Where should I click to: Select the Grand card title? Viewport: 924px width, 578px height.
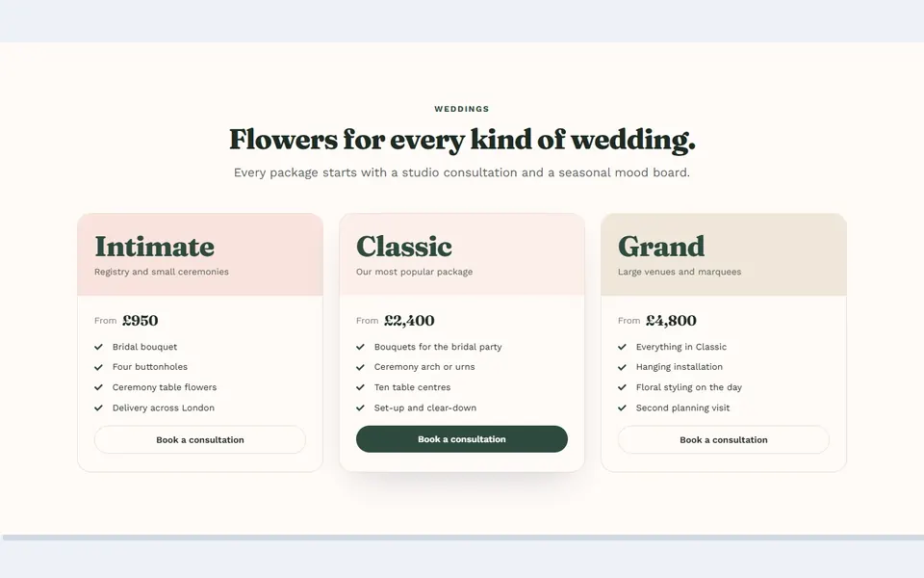click(x=661, y=247)
